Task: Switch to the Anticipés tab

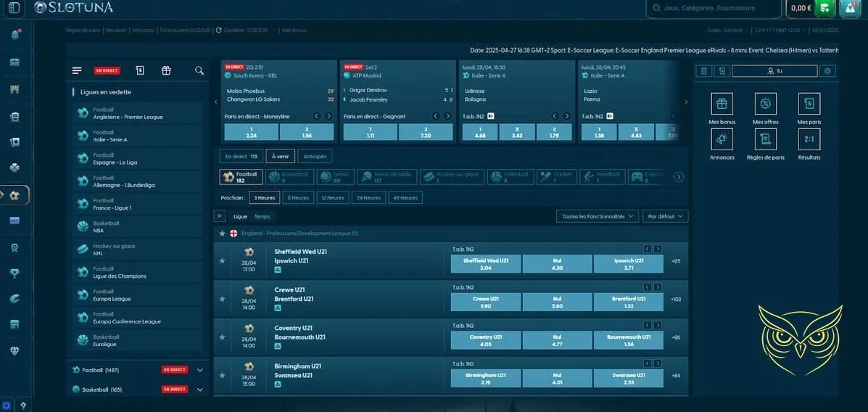Action: (x=315, y=157)
